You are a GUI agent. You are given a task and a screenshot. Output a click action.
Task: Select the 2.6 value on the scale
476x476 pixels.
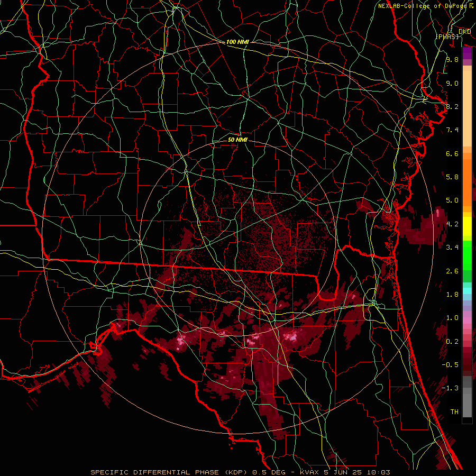tap(452, 271)
